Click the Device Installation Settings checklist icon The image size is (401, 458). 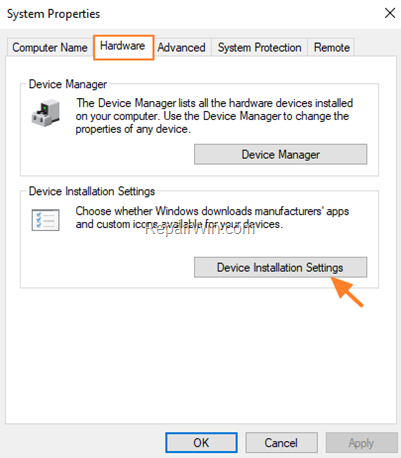click(46, 220)
